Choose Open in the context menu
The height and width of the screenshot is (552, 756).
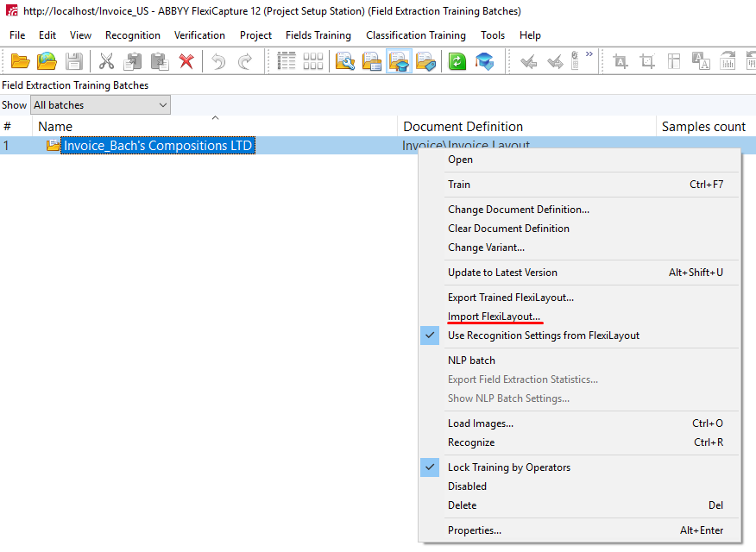coord(579,160)
